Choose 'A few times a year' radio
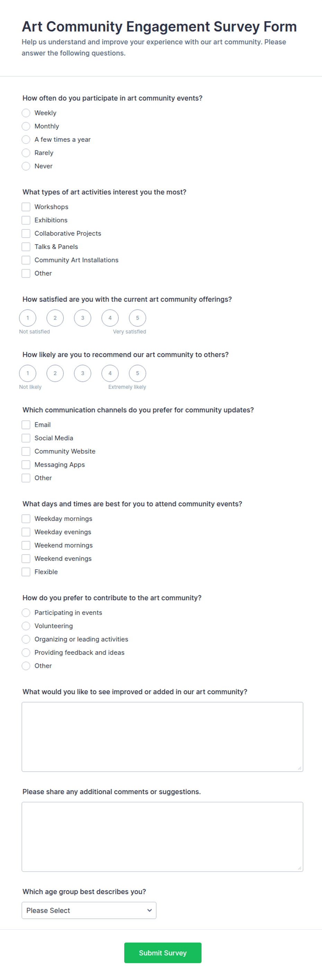Image resolution: width=322 pixels, height=980 pixels. pos(26,140)
